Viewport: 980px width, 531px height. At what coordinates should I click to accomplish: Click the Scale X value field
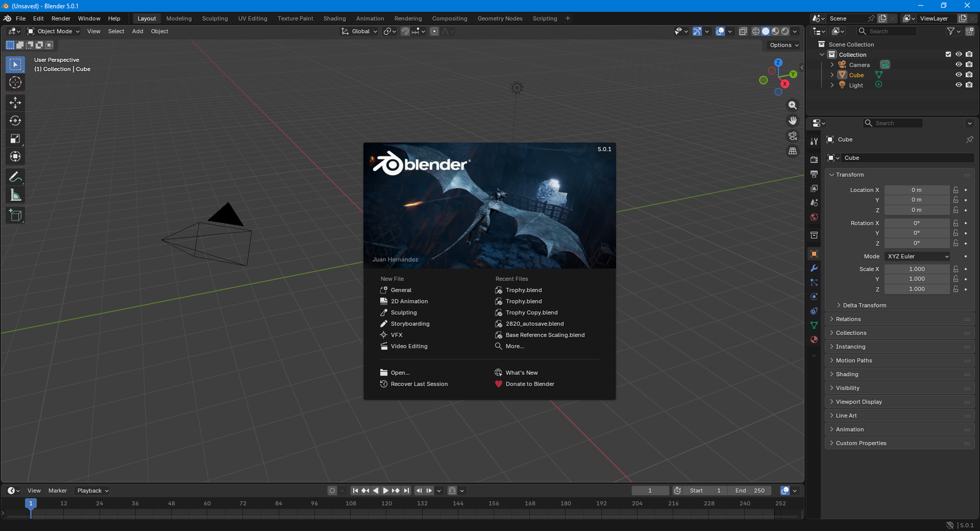(916, 269)
